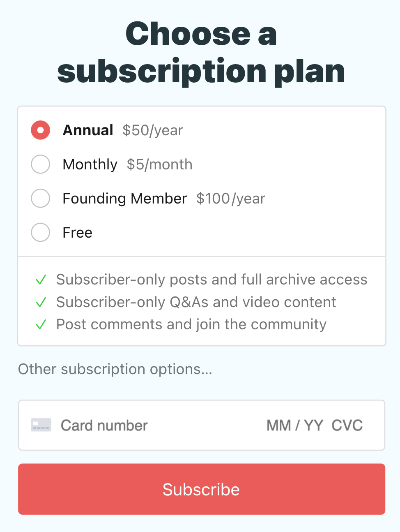The height and width of the screenshot is (532, 400).
Task: Click checkmark beside Post comments line
Action: pyautogui.click(x=41, y=325)
